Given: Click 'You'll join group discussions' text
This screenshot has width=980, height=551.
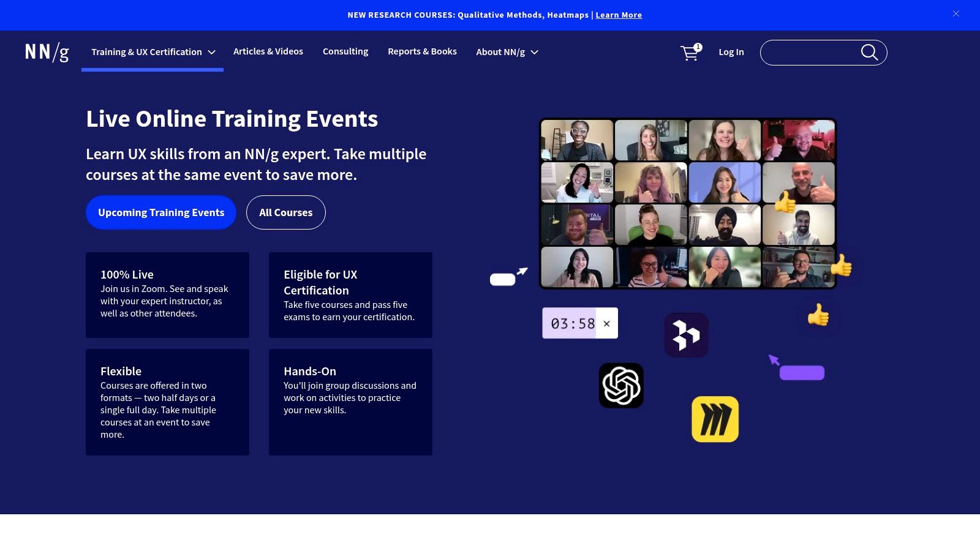Looking at the screenshot, I should 350,398.
